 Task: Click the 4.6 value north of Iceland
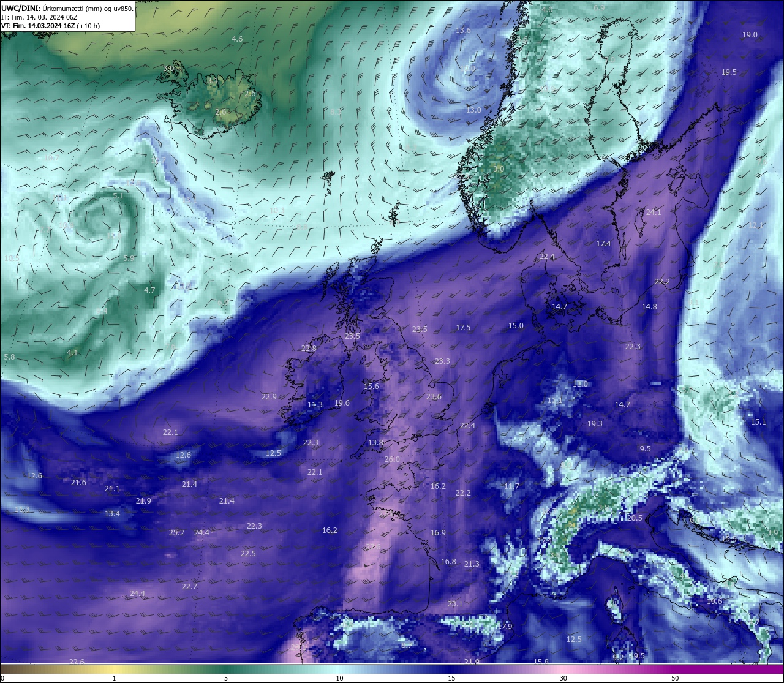237,39
